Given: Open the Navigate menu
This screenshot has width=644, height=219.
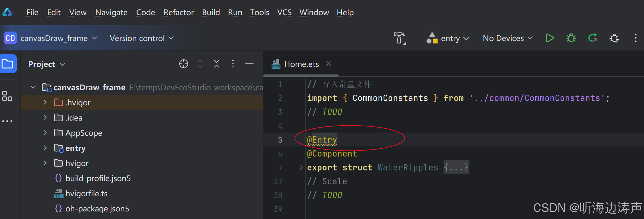Looking at the screenshot, I should [x=111, y=13].
